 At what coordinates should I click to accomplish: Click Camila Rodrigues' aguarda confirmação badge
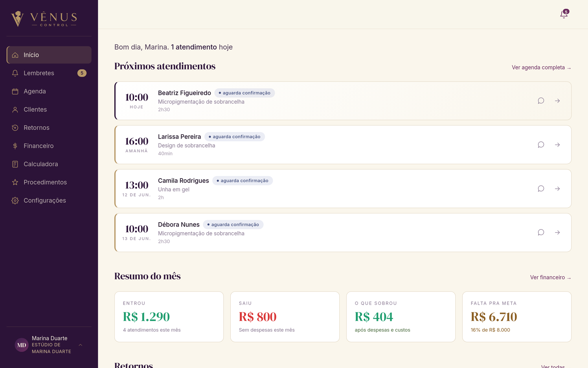243,181
